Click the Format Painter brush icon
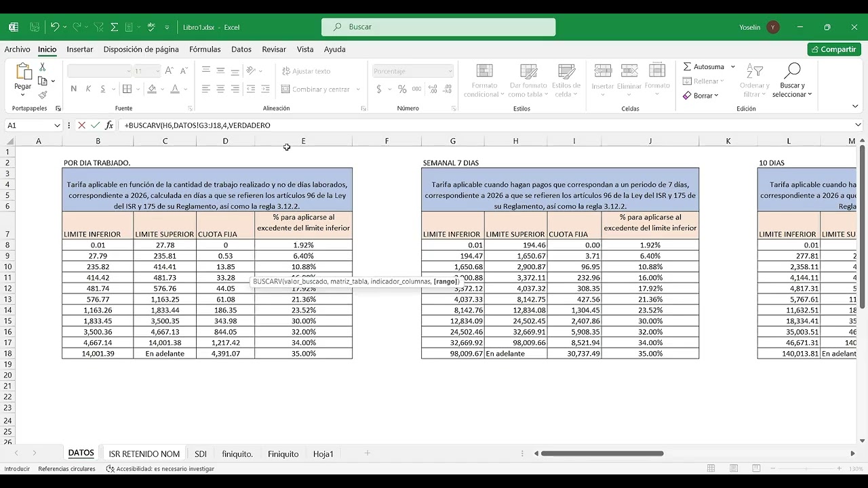The height and width of the screenshot is (488, 868). tap(42, 96)
